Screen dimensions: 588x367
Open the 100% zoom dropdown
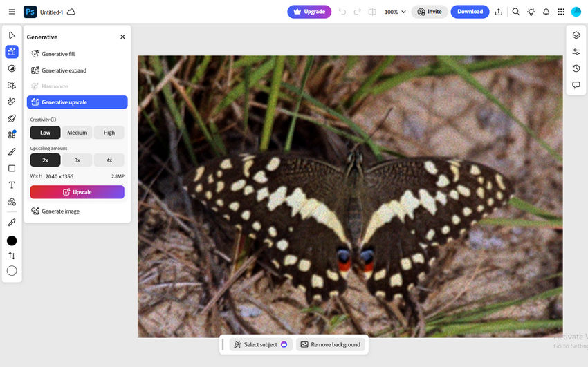395,12
